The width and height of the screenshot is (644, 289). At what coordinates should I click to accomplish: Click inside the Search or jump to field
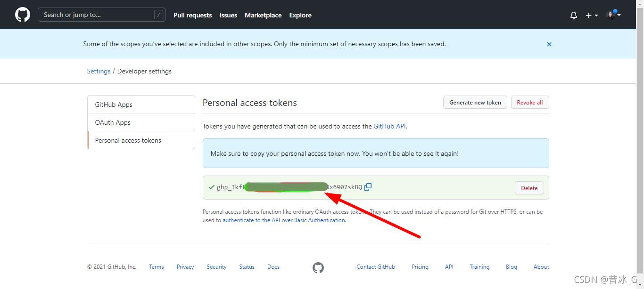[94, 15]
